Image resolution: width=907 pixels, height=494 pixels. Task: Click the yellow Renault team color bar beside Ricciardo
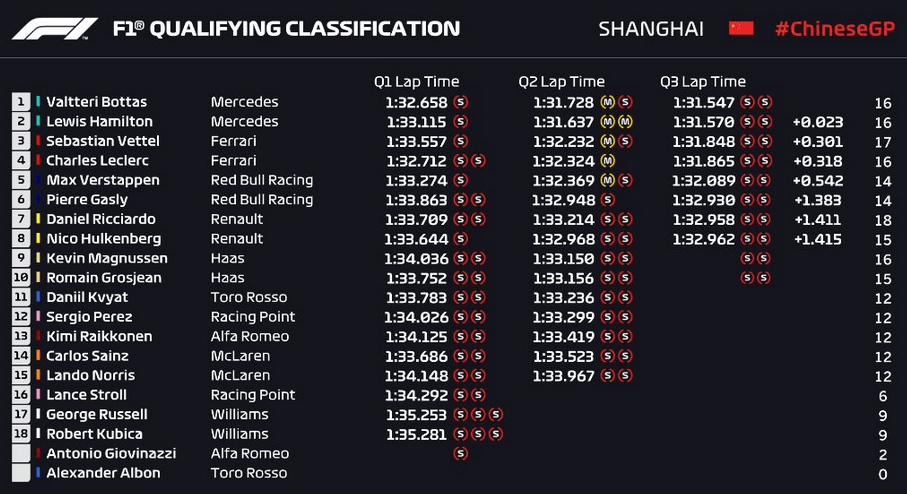(x=38, y=219)
